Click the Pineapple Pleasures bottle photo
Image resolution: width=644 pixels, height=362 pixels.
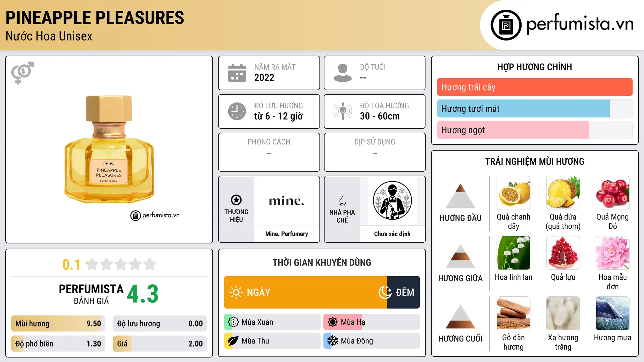coord(109,149)
